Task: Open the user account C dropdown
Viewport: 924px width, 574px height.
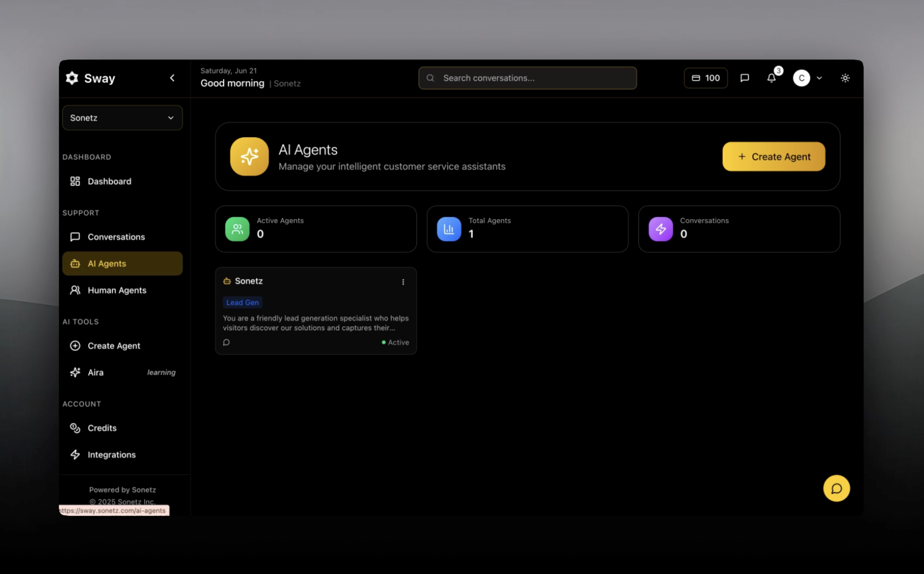Action: [807, 78]
